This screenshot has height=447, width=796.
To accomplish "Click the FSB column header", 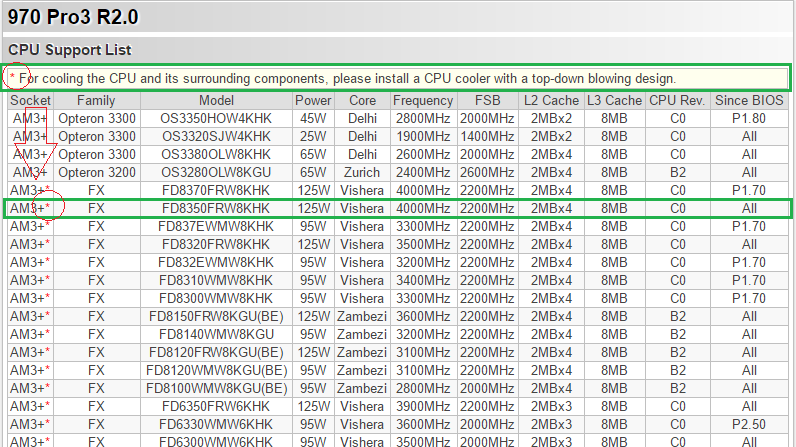I will pyautogui.click(x=487, y=100).
